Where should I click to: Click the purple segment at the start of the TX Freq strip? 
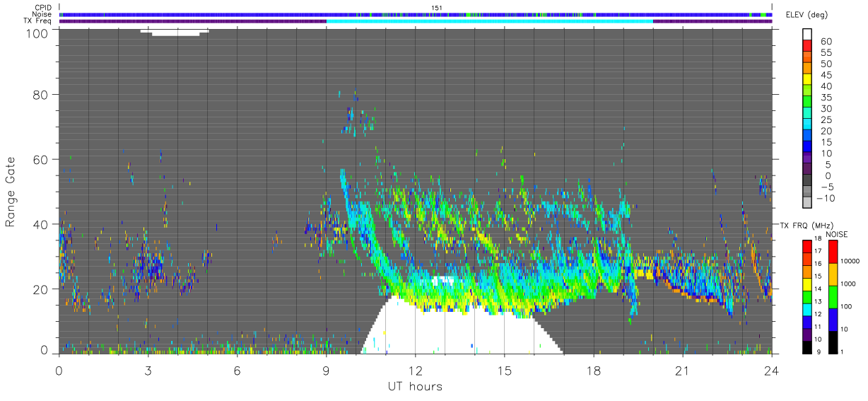pyautogui.click(x=192, y=21)
